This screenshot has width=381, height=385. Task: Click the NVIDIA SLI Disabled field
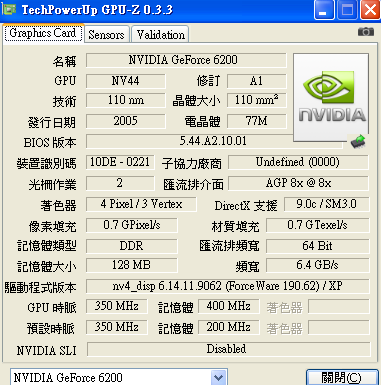228,349
